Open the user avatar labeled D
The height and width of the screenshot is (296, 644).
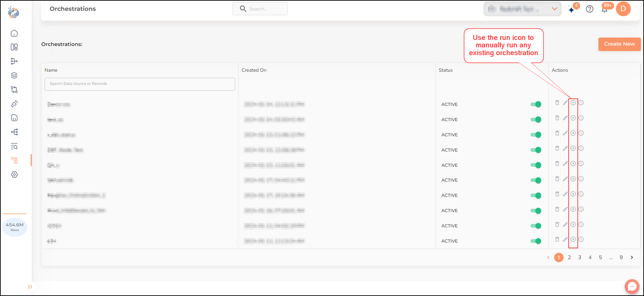coord(623,9)
